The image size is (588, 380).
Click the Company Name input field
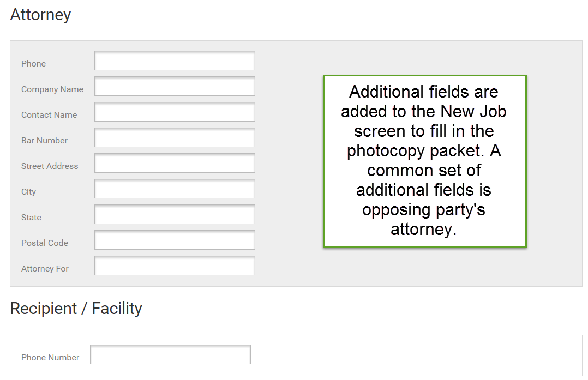click(174, 86)
